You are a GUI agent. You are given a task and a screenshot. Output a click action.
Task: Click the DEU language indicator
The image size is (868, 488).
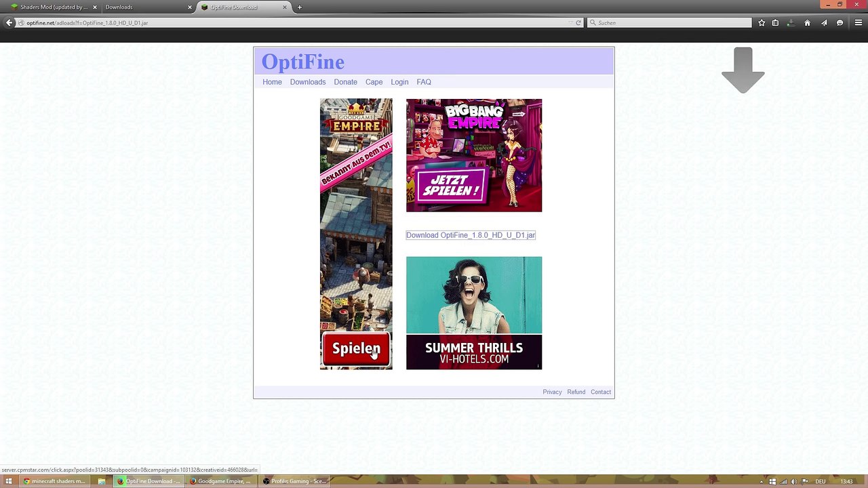(x=821, y=481)
